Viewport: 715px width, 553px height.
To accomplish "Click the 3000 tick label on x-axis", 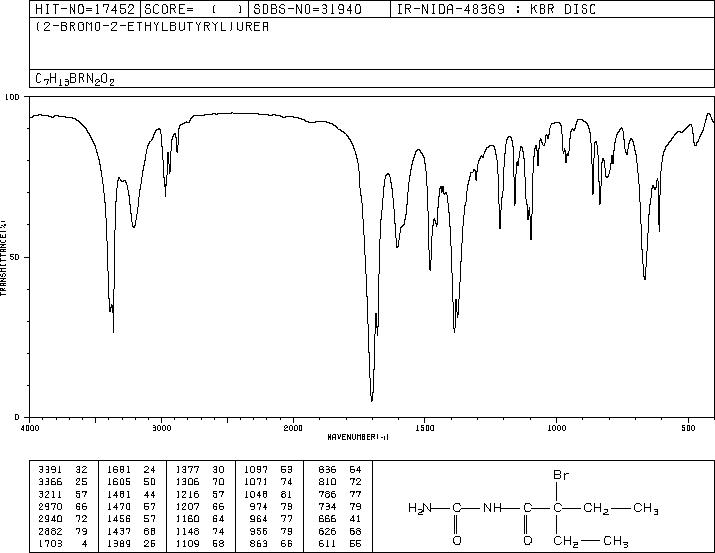I will click(161, 428).
